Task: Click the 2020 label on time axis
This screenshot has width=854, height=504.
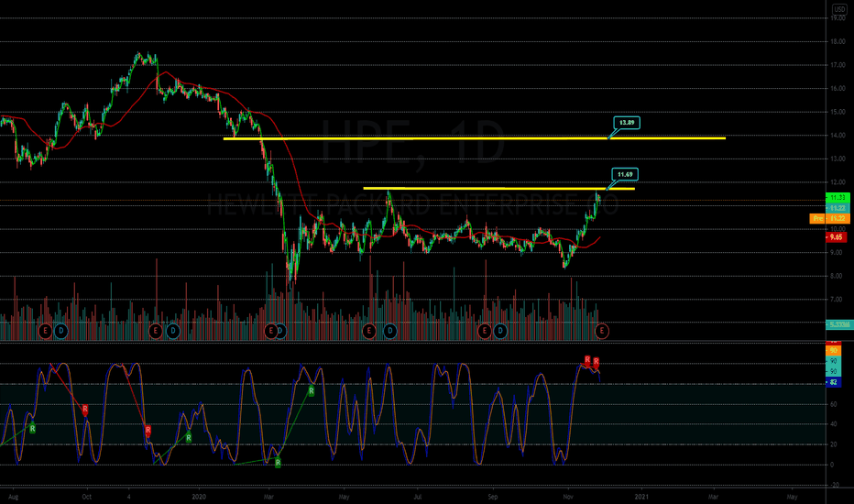Action: point(199,497)
